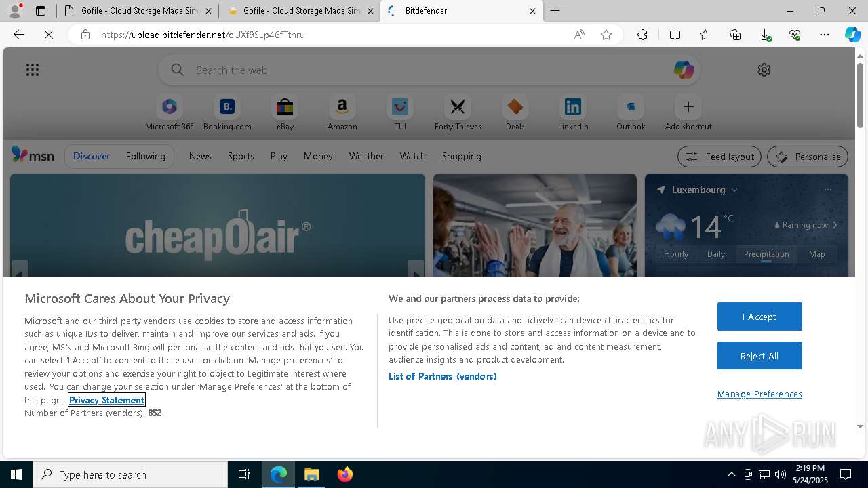The image size is (868, 488).
Task: Select Precipitation weather tab
Action: tap(766, 254)
